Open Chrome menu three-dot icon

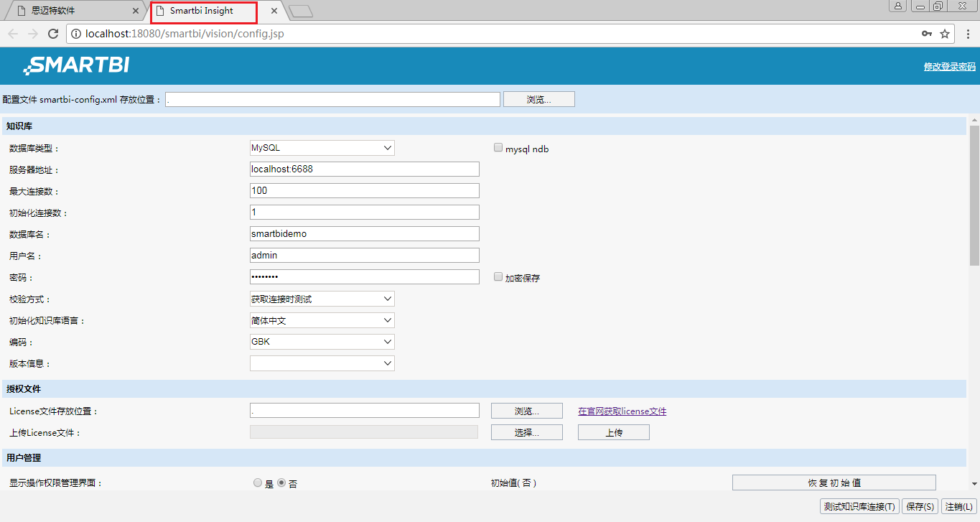coord(967,34)
